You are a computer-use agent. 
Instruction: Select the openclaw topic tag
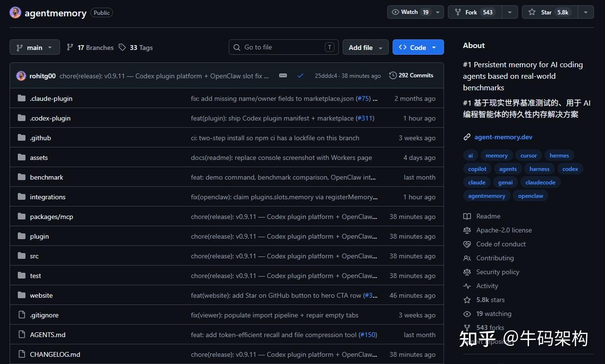(x=531, y=196)
